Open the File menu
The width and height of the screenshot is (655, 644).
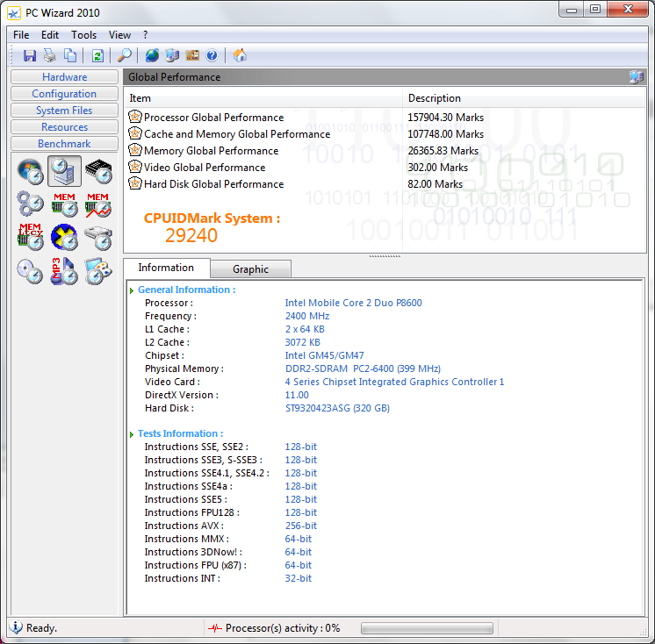[21, 35]
